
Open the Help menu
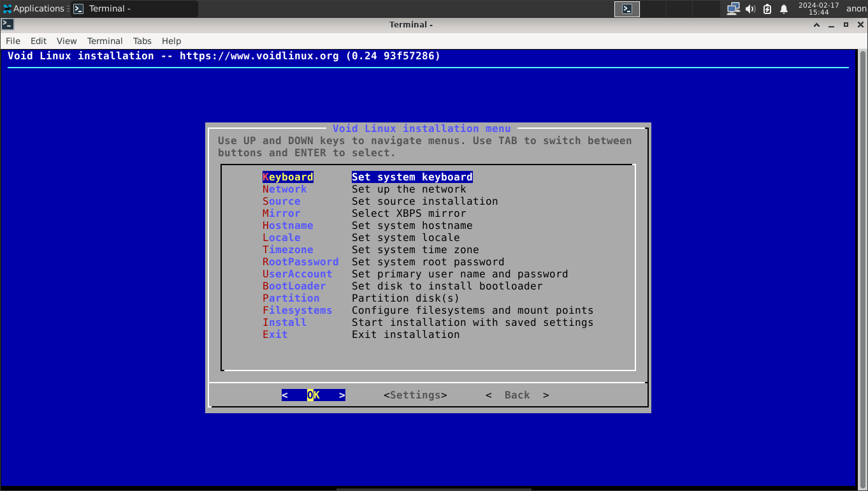(x=171, y=41)
